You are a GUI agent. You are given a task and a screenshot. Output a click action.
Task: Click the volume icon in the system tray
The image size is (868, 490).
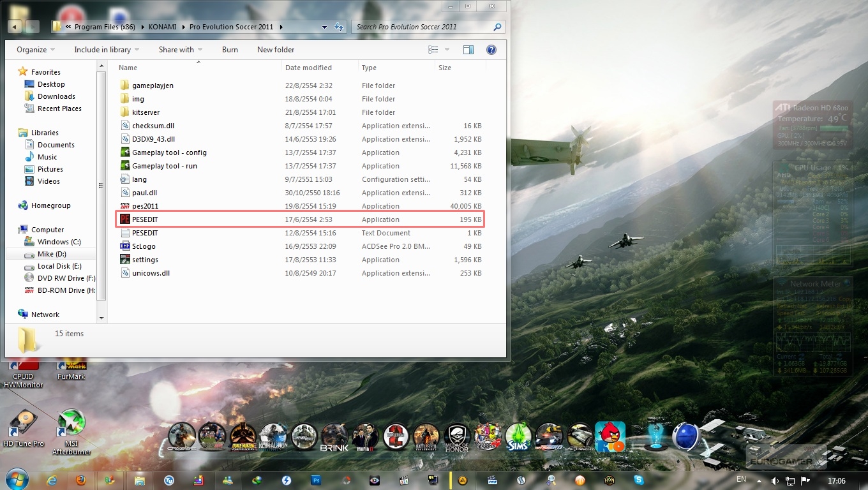pos(775,480)
